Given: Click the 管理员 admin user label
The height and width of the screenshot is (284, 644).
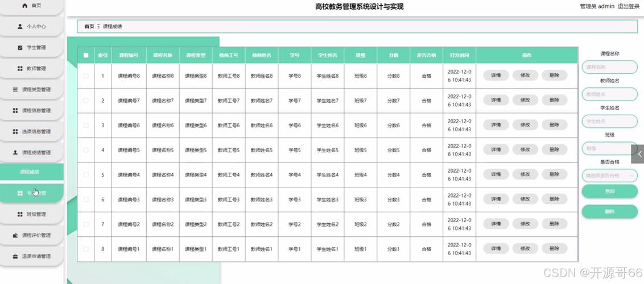Looking at the screenshot, I should click(597, 6).
